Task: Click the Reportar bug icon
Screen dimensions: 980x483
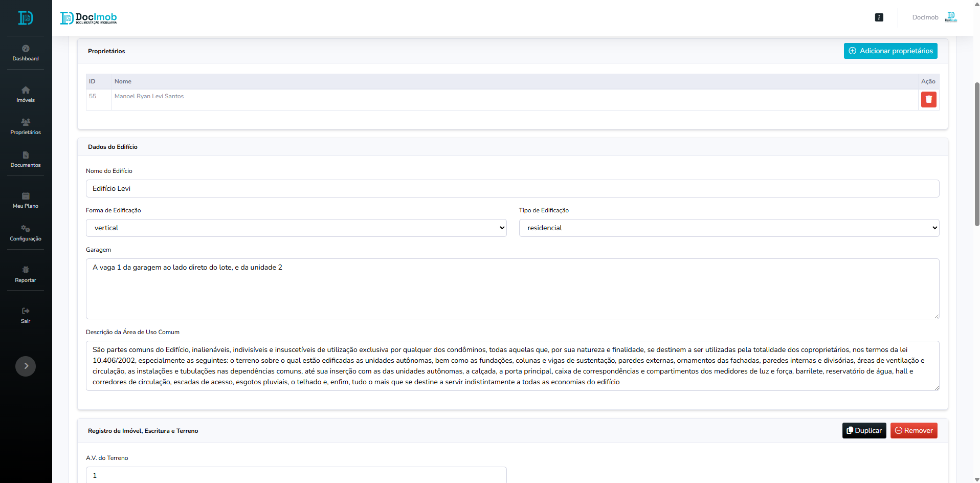Action: pos(26,270)
